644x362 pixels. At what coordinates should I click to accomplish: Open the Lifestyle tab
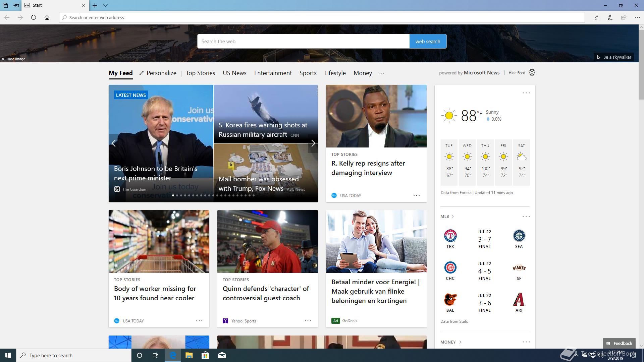pyautogui.click(x=335, y=73)
